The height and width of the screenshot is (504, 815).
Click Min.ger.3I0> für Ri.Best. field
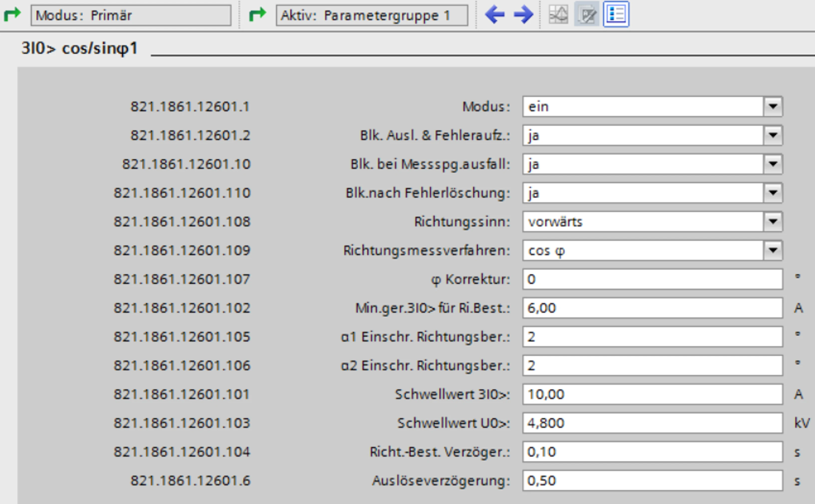(652, 308)
